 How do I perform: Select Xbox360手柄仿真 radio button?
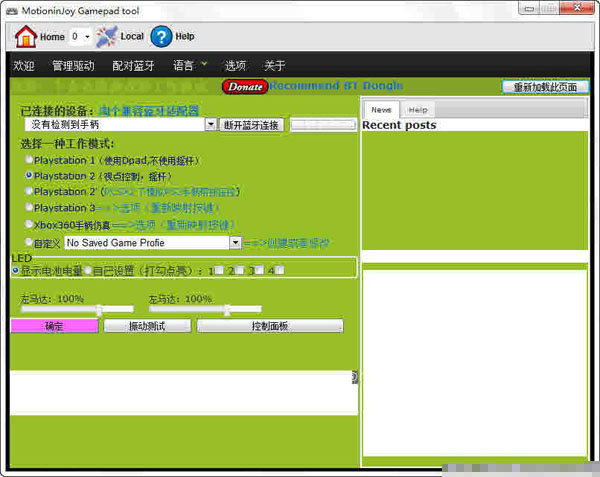[29, 224]
